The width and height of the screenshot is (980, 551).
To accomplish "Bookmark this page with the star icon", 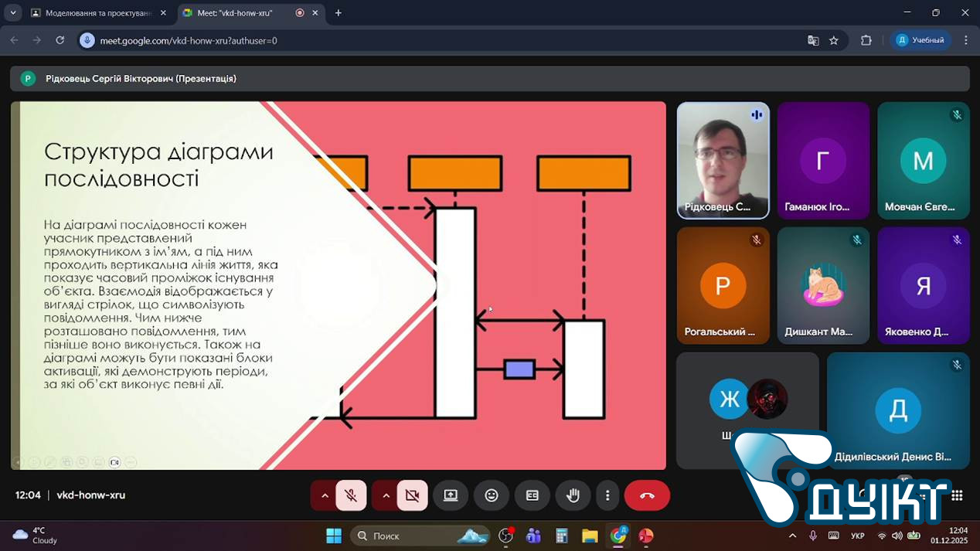I will 834,40.
